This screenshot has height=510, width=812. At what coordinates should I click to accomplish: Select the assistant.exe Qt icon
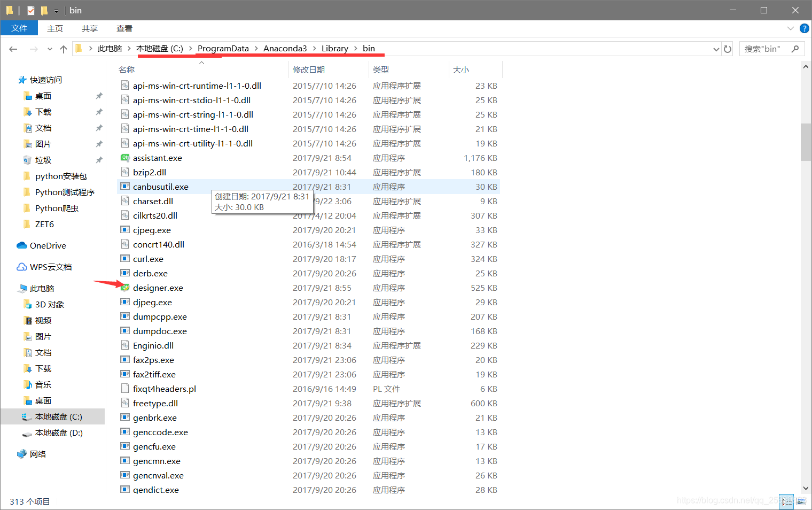125,158
